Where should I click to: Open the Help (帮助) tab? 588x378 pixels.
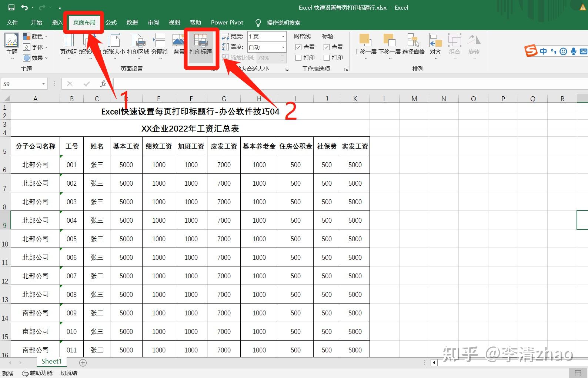[x=196, y=23]
